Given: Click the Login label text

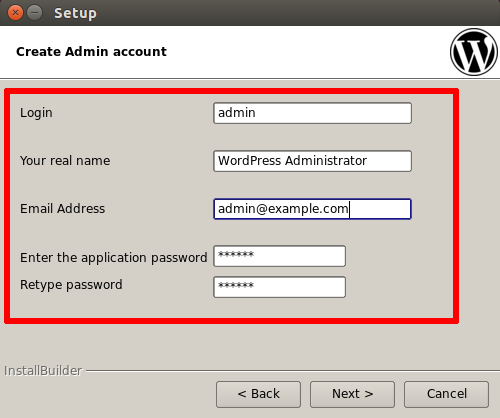Looking at the screenshot, I should (x=36, y=113).
